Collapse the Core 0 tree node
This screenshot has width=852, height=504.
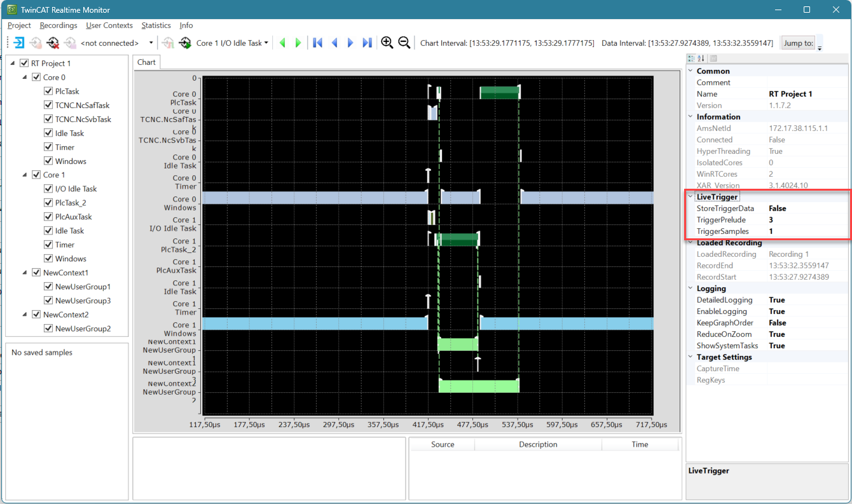point(25,78)
